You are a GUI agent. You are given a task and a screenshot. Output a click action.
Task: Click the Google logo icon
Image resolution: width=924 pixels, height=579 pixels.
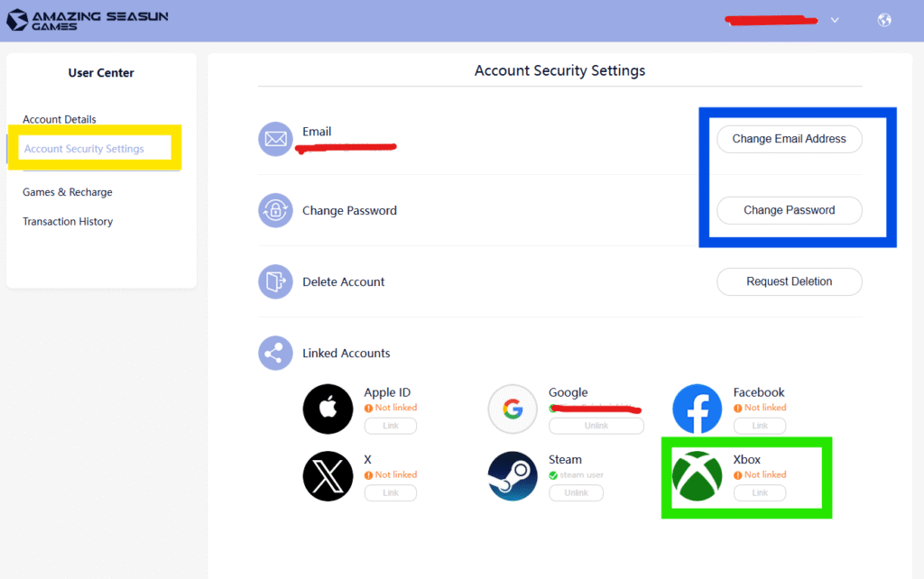coord(513,409)
